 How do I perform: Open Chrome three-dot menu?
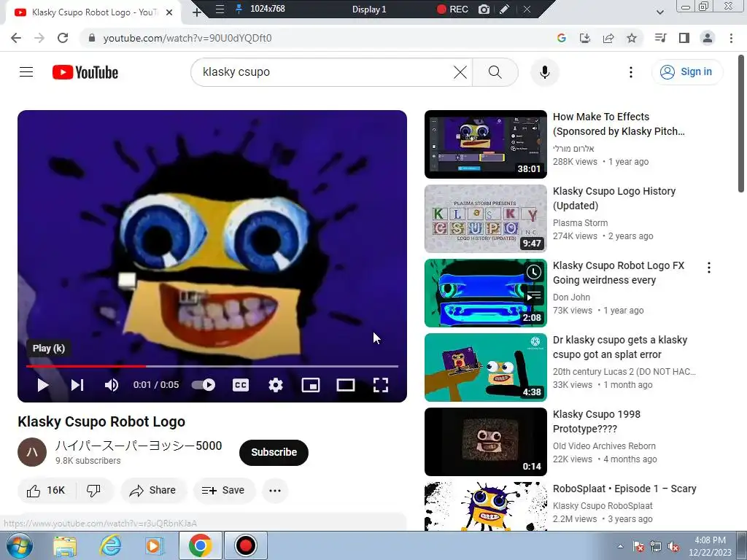point(731,38)
